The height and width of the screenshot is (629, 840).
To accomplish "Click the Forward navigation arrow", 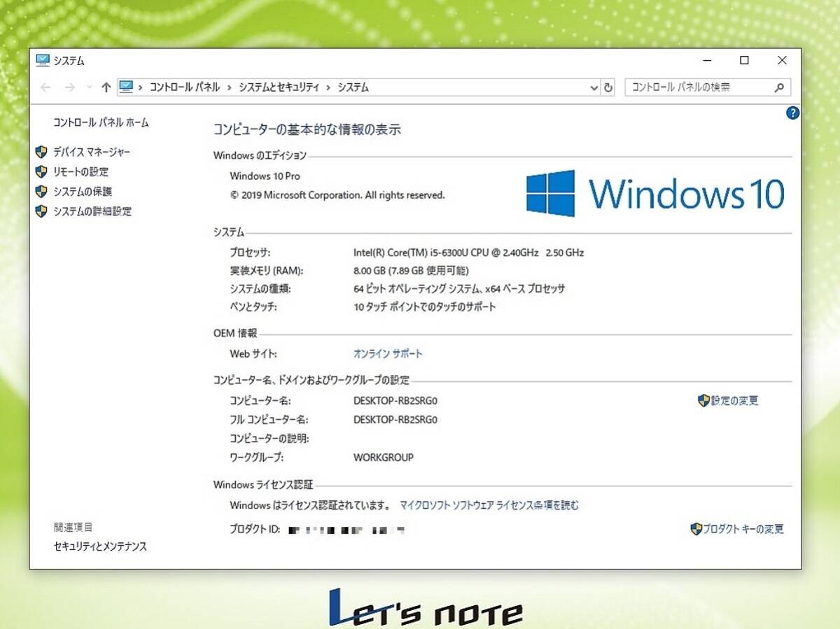I will click(69, 87).
